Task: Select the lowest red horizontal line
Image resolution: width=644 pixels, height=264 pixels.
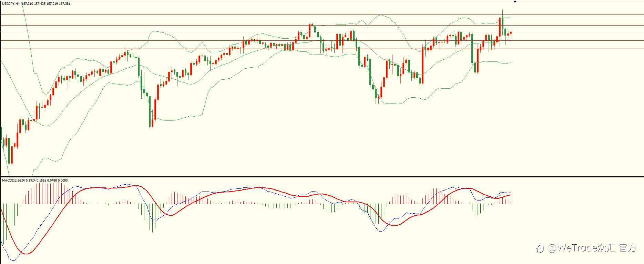Action: 322,49
